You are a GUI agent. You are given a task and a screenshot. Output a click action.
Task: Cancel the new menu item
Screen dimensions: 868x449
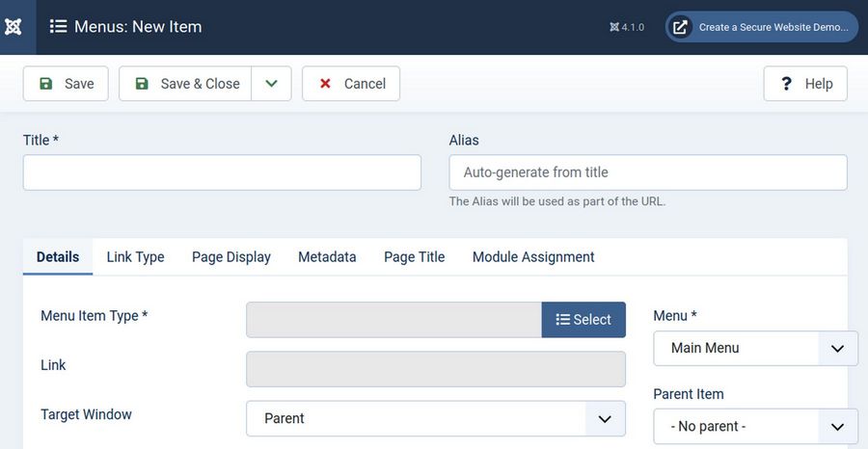click(x=351, y=84)
